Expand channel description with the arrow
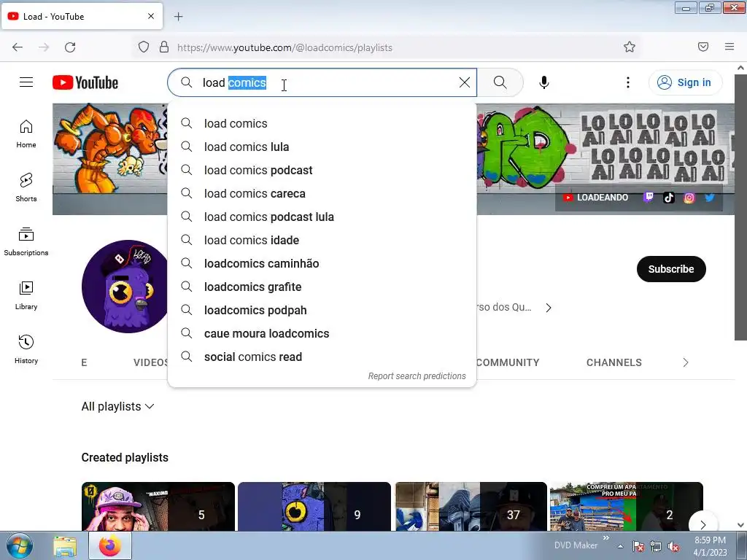The image size is (747, 560). [549, 308]
